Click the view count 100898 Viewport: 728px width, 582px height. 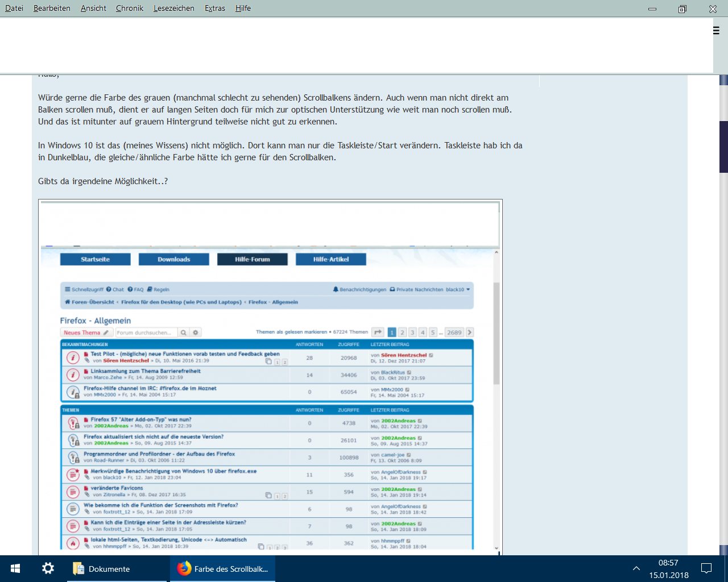[349, 458]
